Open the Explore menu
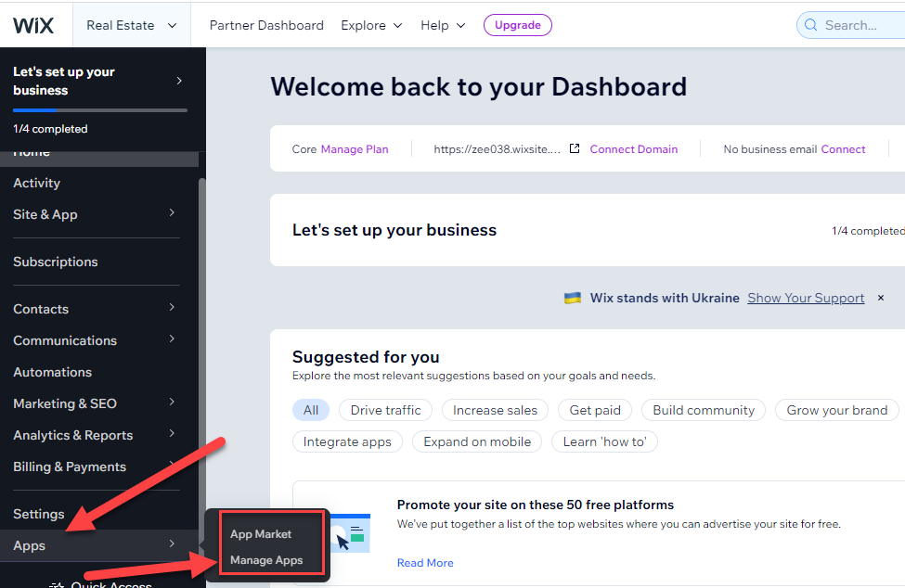Image resolution: width=905 pixels, height=588 pixels. pos(371,25)
